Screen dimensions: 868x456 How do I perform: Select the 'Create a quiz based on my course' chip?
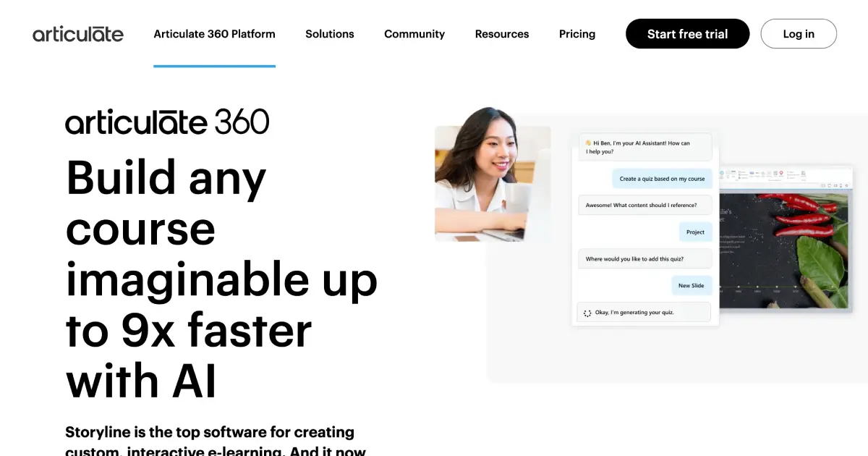(662, 178)
